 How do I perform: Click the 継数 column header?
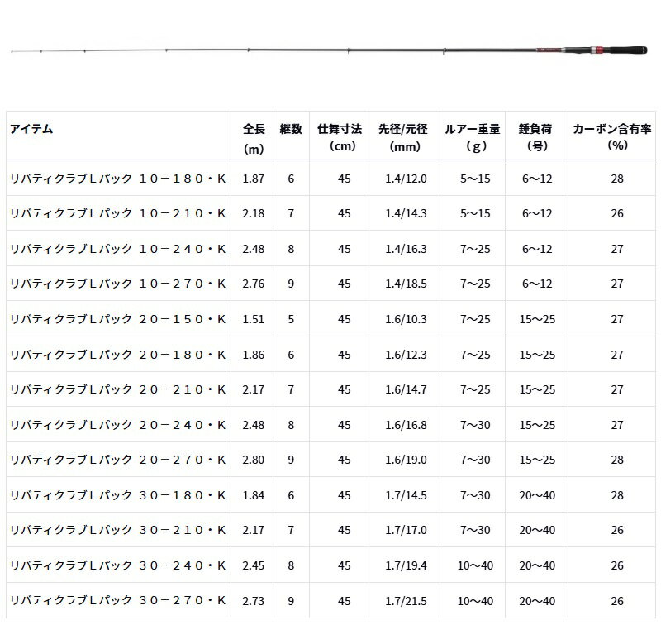(291, 129)
